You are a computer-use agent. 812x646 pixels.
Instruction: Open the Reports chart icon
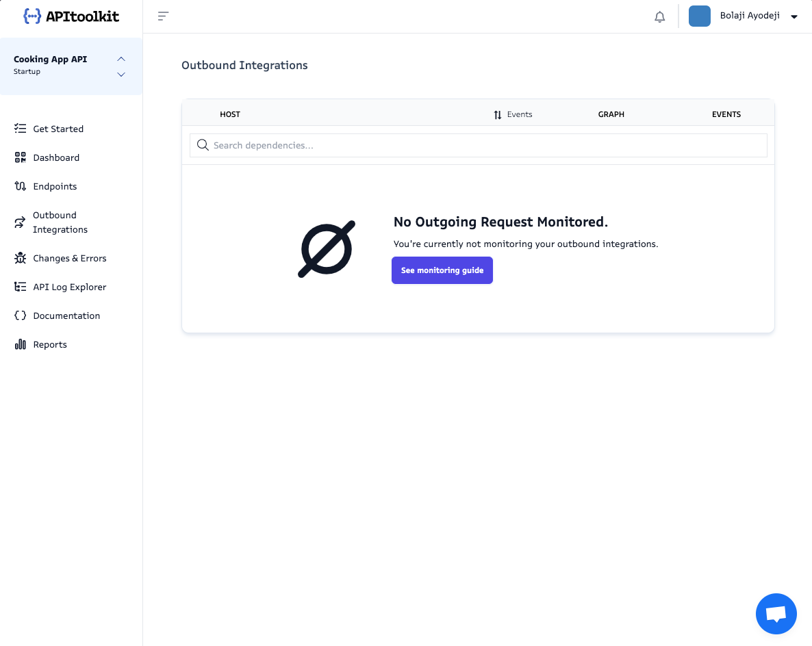20,344
